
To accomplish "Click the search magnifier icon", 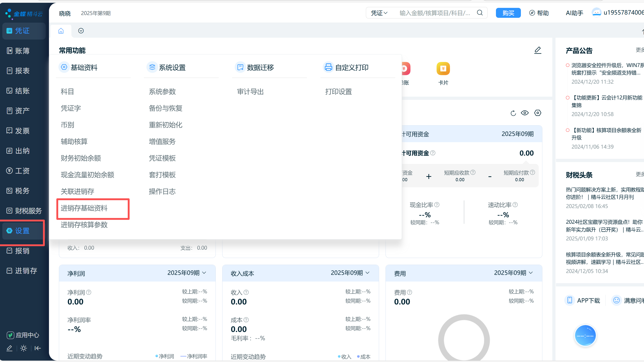I will 480,13.
